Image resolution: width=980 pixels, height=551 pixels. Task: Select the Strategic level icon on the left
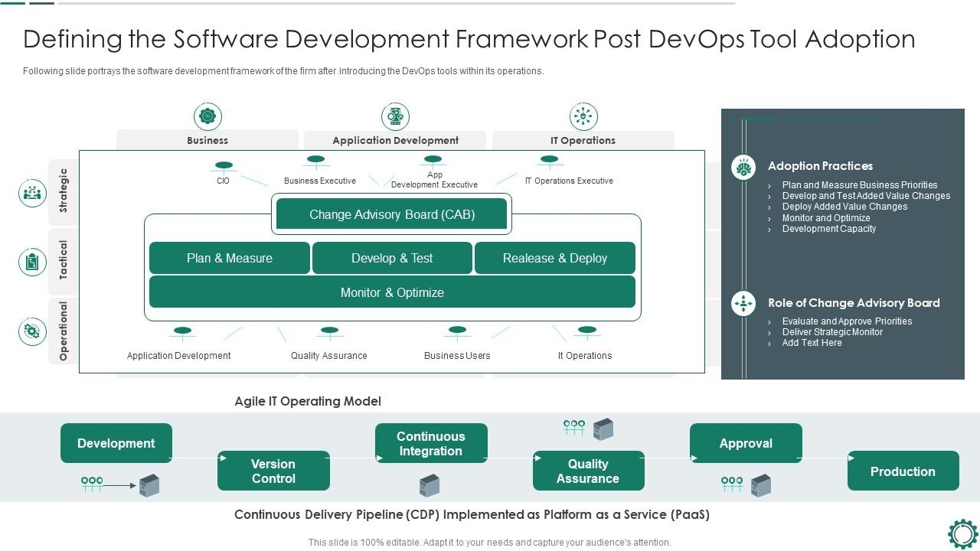tap(32, 193)
